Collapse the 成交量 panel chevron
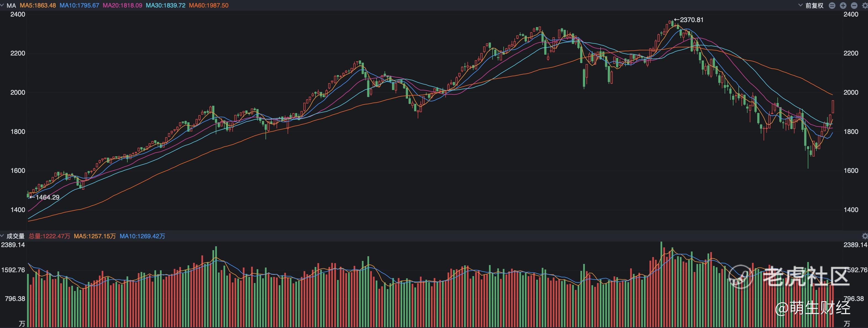This screenshot has width=868, height=328. pyautogui.click(x=2, y=236)
